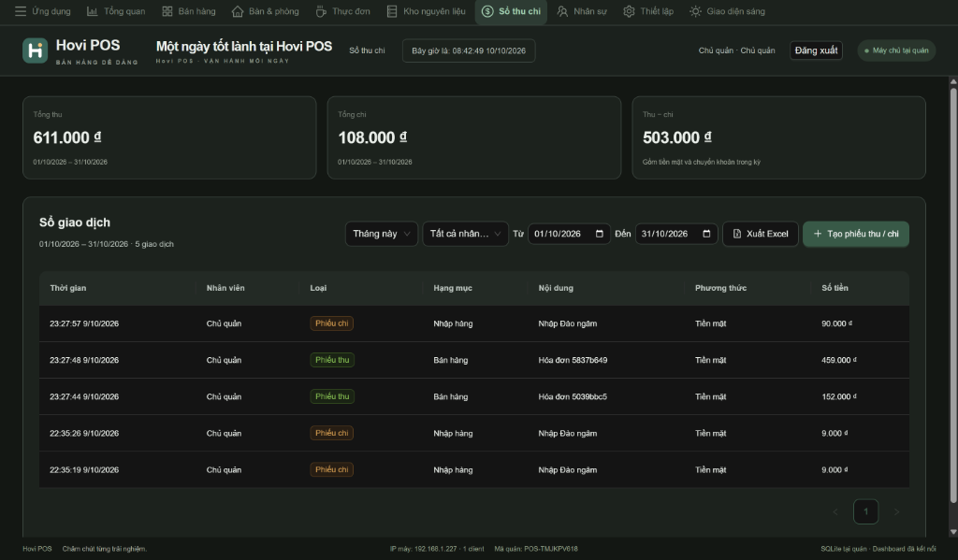Click the Tổng thu 611.000 đ value
This screenshot has height=560, width=958.
(x=67, y=138)
